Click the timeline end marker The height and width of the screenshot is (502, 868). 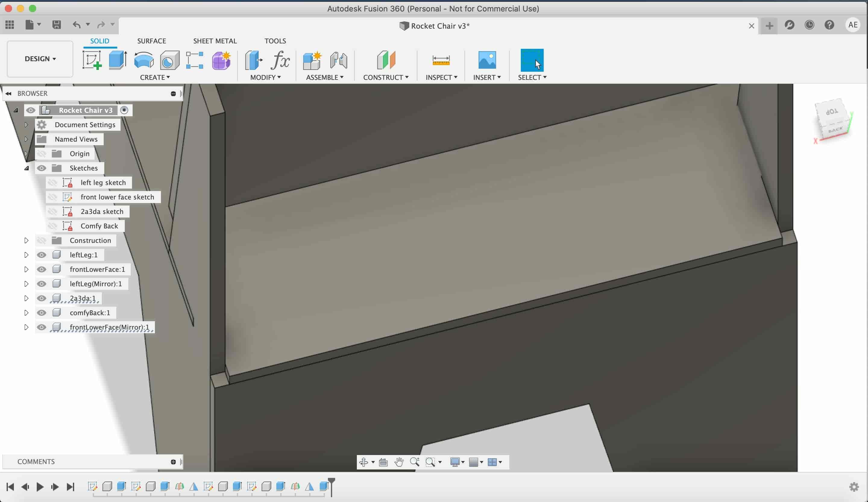click(331, 487)
